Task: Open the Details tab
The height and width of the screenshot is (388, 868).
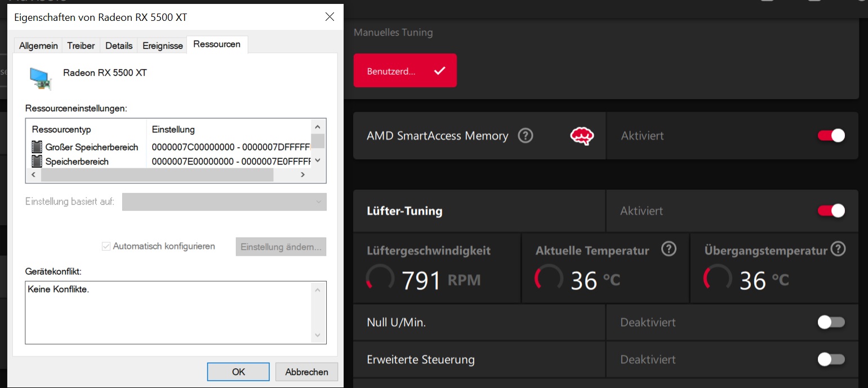Action: coord(119,46)
